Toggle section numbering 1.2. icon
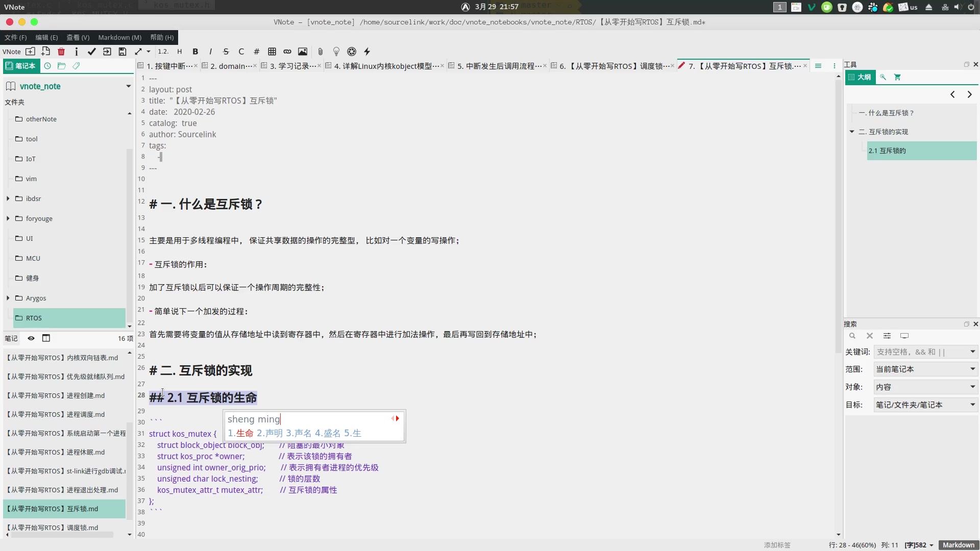Screen dimensions: 980x551 coord(163,52)
